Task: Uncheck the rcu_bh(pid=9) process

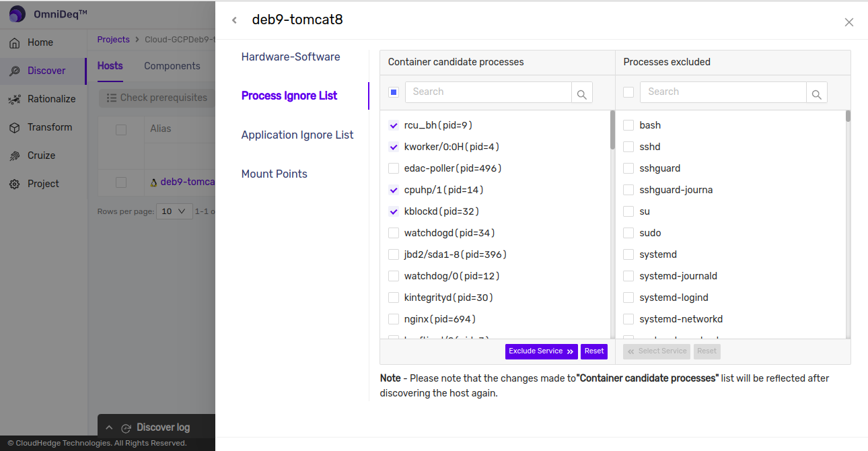Action: pos(394,125)
